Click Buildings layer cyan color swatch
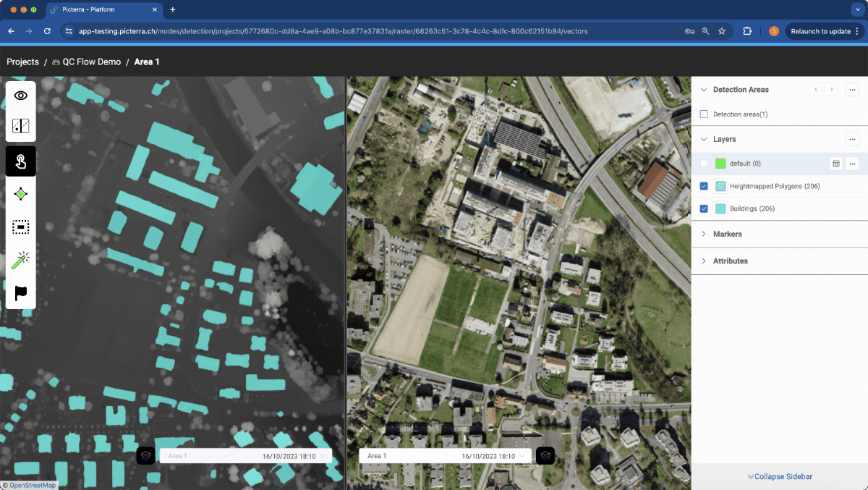 (720, 208)
